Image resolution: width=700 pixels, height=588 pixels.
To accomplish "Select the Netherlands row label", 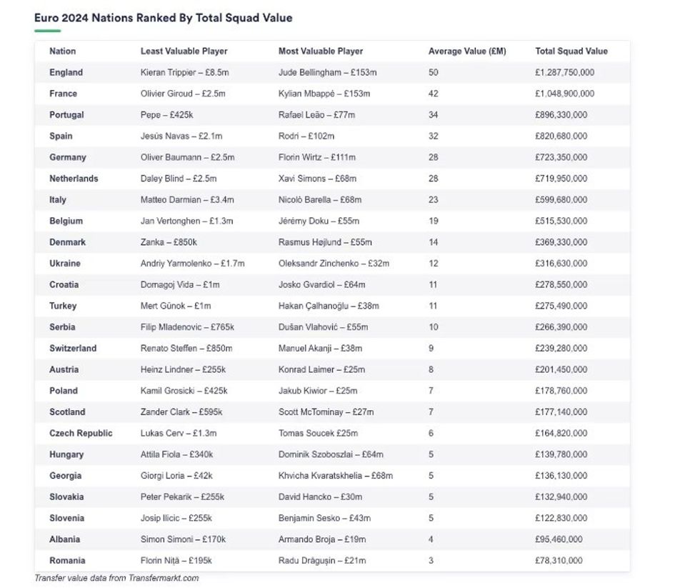I will click(74, 179).
